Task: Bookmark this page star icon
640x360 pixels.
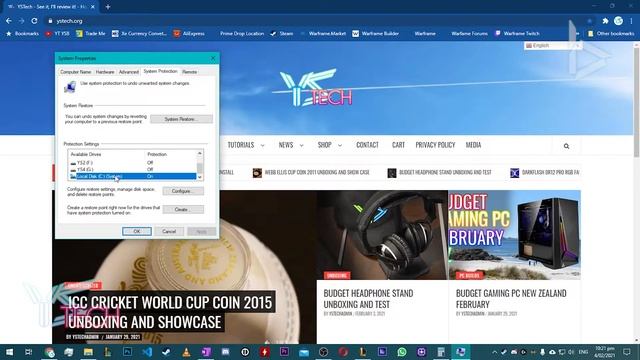Action: click(x=589, y=21)
